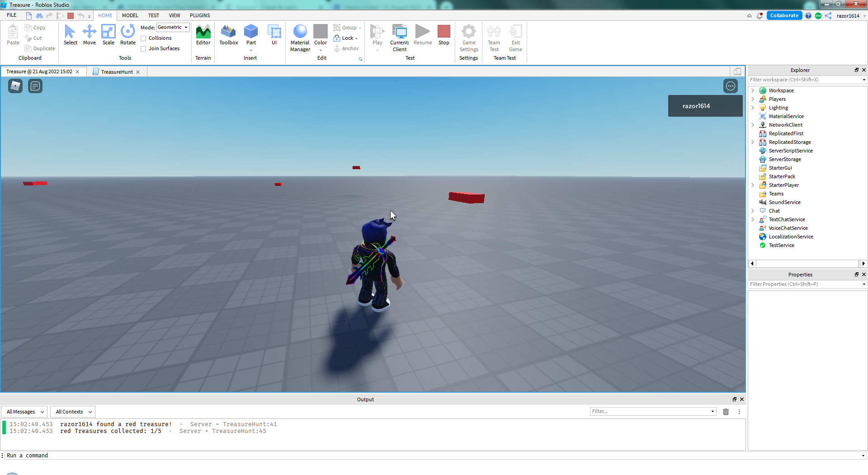Screen dimensions: 868x475
Task: Open the Terrain Editor
Action: 203,35
